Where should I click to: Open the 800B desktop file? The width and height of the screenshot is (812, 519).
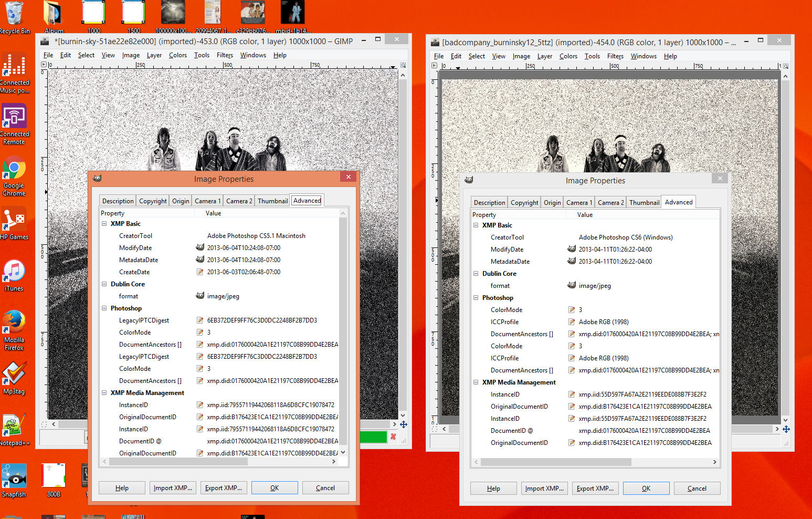[x=54, y=481]
